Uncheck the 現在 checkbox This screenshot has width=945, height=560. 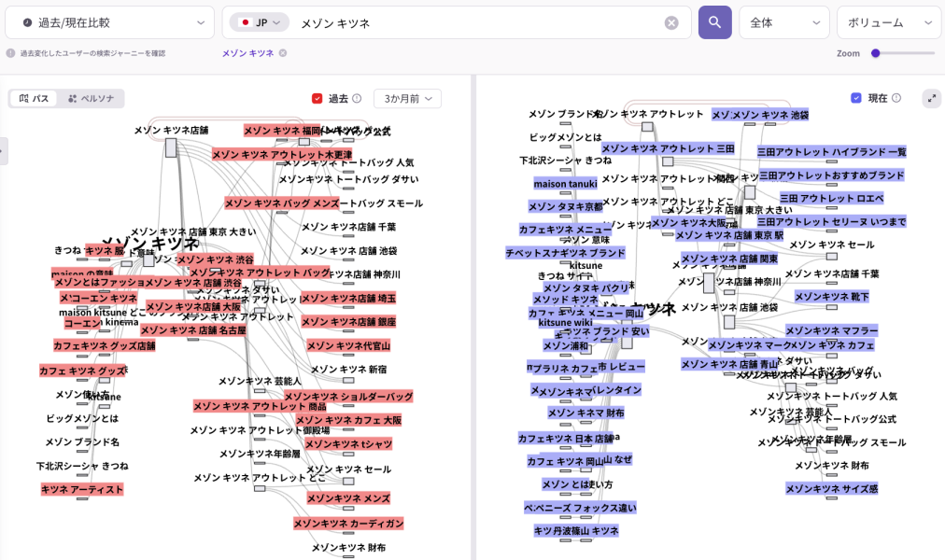(x=856, y=98)
